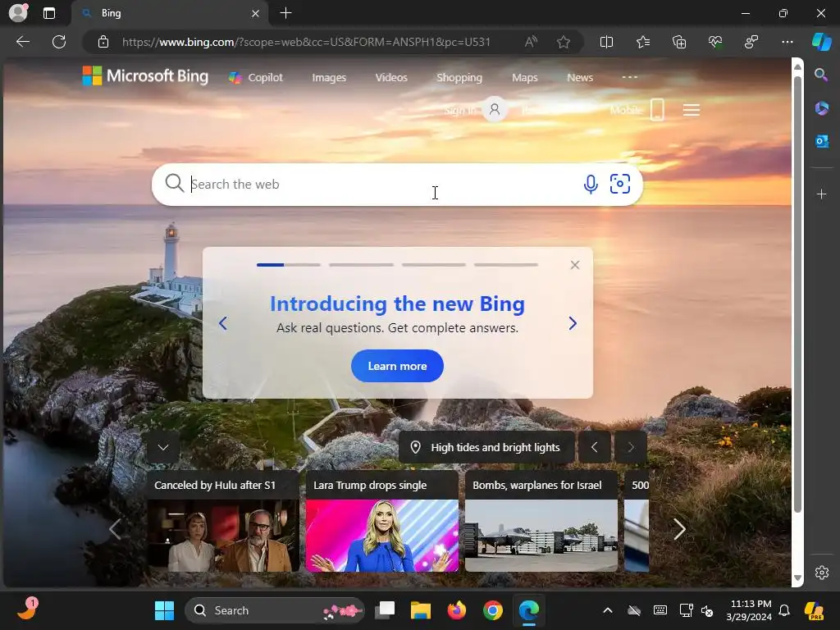Open the Videos tab
This screenshot has width=840, height=630.
coord(391,78)
